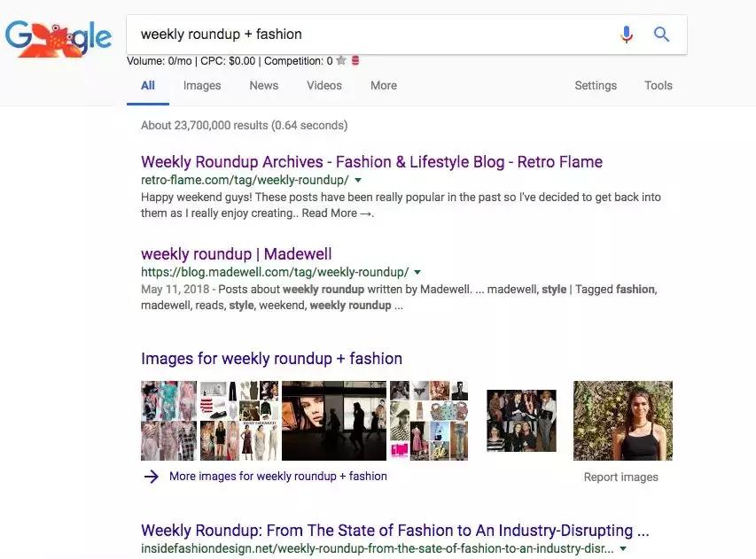Open Weekly Roundup Archives Retro Flame result

371,162
